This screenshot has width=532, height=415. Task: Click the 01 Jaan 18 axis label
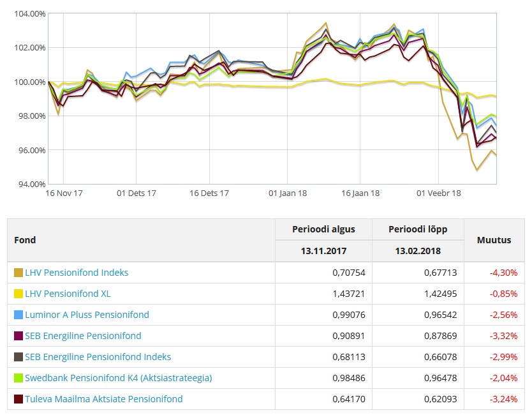[x=288, y=193]
